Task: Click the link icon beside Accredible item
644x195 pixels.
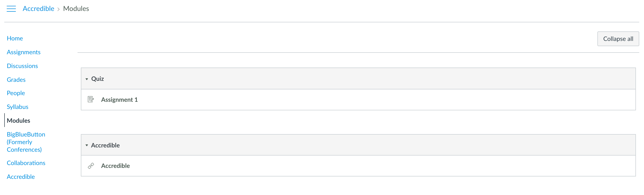Action: pyautogui.click(x=91, y=166)
